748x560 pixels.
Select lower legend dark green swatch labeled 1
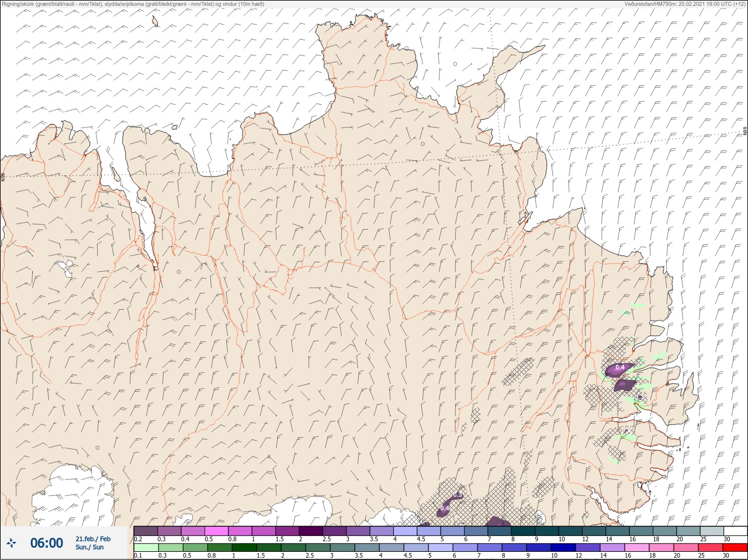245,548
